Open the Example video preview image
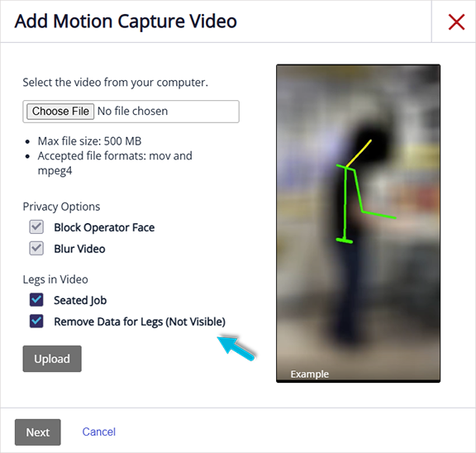Screen dimensions: 476x453 358,223
